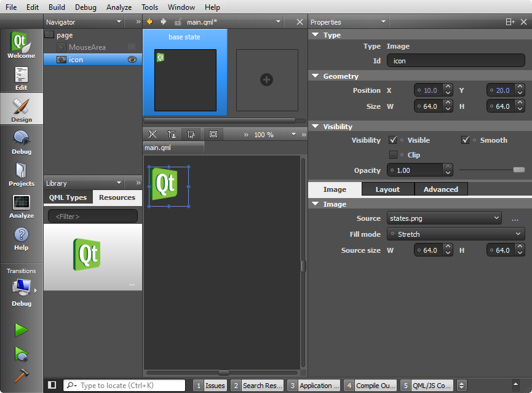Expand more Library pane options
532x393 pixels.
coord(138,183)
